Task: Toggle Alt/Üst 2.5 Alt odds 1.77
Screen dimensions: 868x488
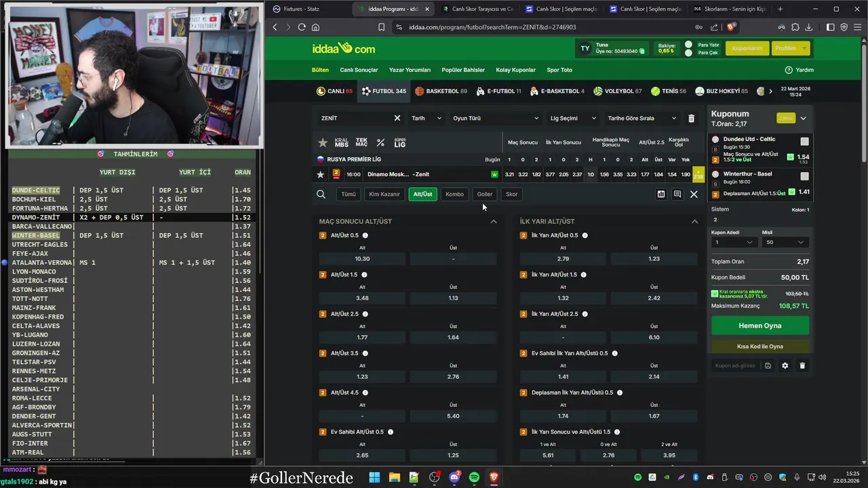Action: coord(362,337)
